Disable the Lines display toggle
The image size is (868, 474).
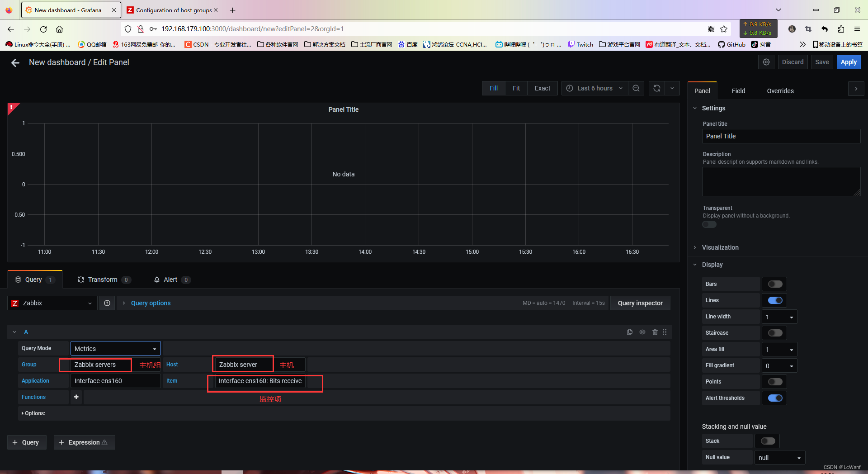(775, 300)
